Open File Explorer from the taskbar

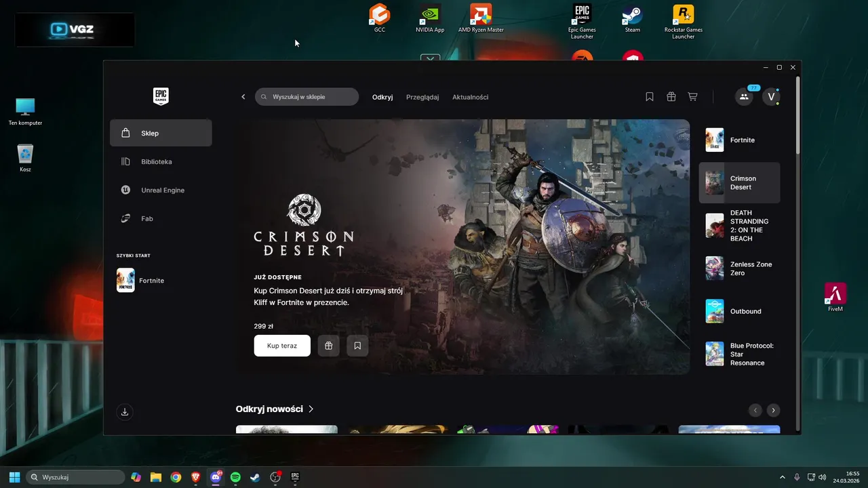pyautogui.click(x=156, y=477)
